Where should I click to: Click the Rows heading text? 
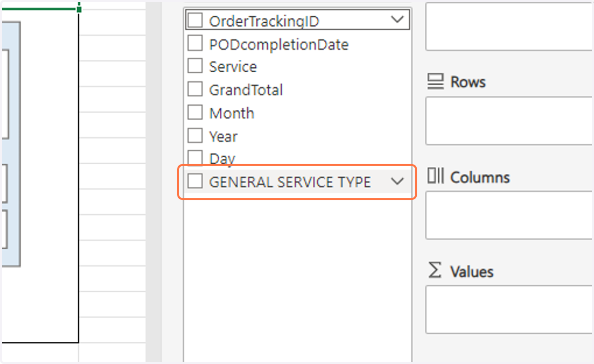pos(468,82)
